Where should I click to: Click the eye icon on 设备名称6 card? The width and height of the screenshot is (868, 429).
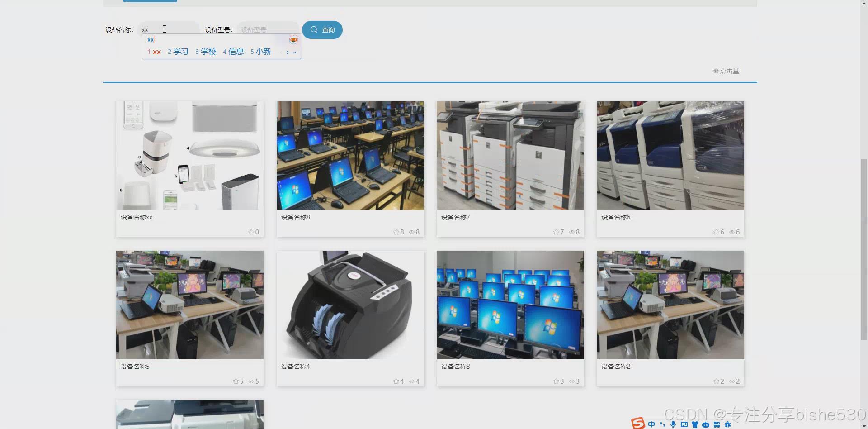[732, 232]
